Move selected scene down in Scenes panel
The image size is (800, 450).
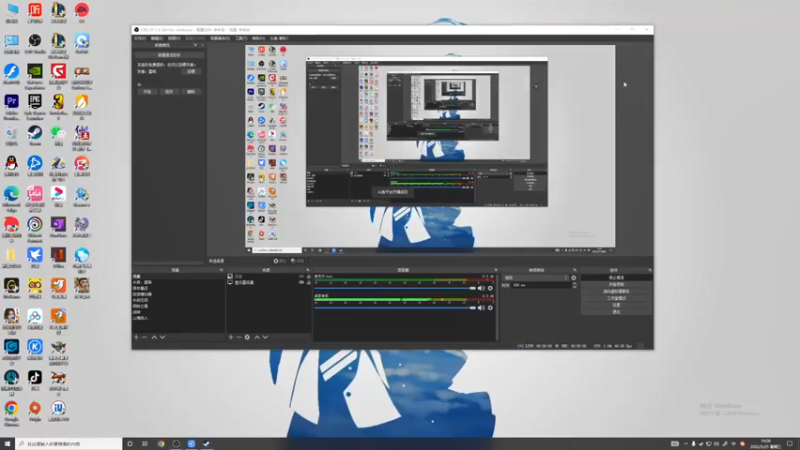coord(162,337)
